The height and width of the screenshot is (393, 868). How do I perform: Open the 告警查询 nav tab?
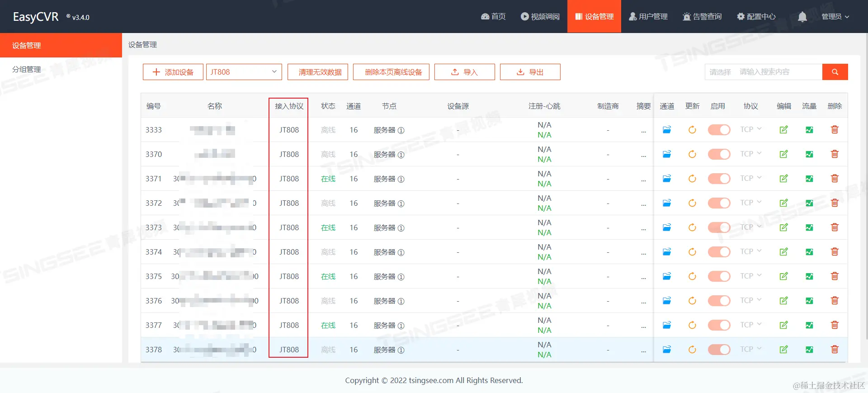pos(702,17)
